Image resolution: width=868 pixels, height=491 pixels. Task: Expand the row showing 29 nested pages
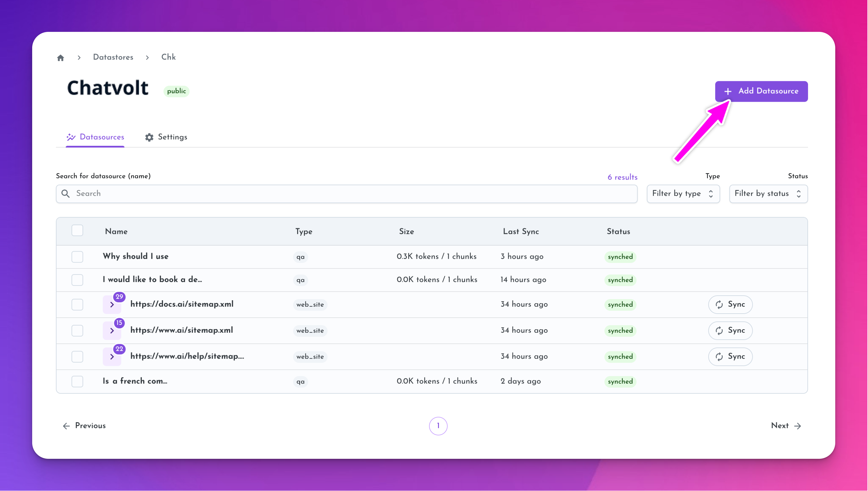[x=112, y=305]
